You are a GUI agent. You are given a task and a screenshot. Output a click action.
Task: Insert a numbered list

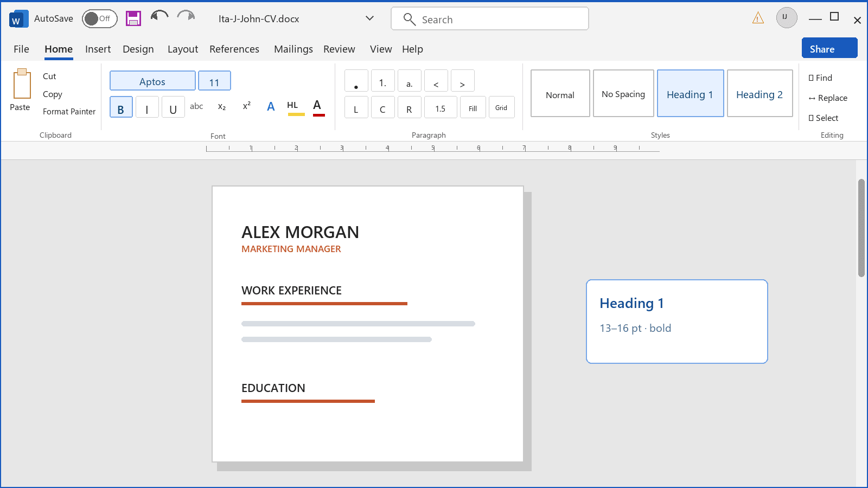[x=383, y=81]
